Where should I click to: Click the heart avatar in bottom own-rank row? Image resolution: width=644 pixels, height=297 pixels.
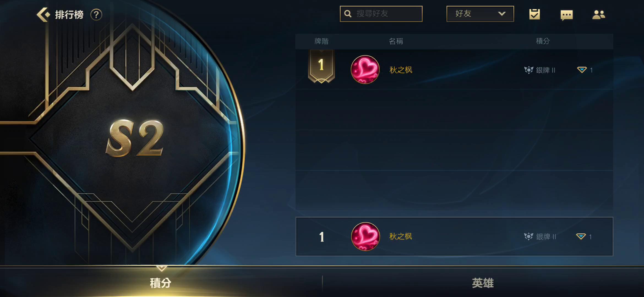click(x=365, y=237)
